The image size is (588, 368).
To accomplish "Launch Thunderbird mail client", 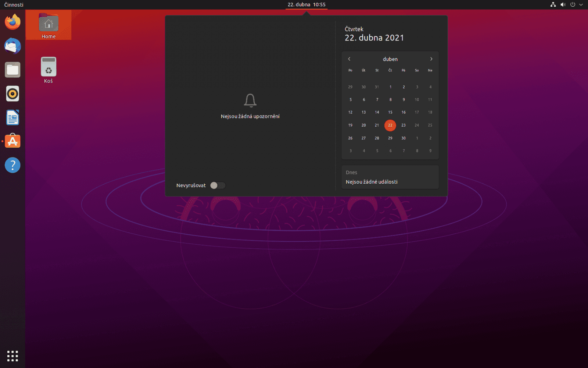I will [x=12, y=46].
